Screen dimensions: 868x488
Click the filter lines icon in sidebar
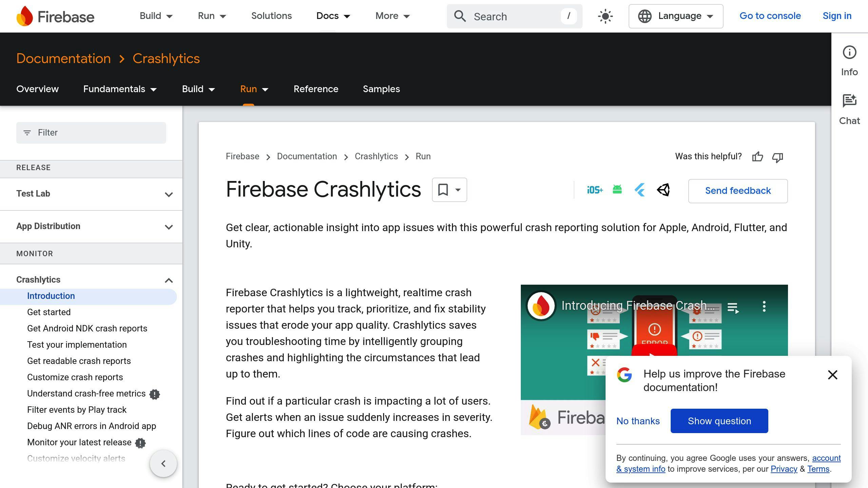(x=27, y=133)
